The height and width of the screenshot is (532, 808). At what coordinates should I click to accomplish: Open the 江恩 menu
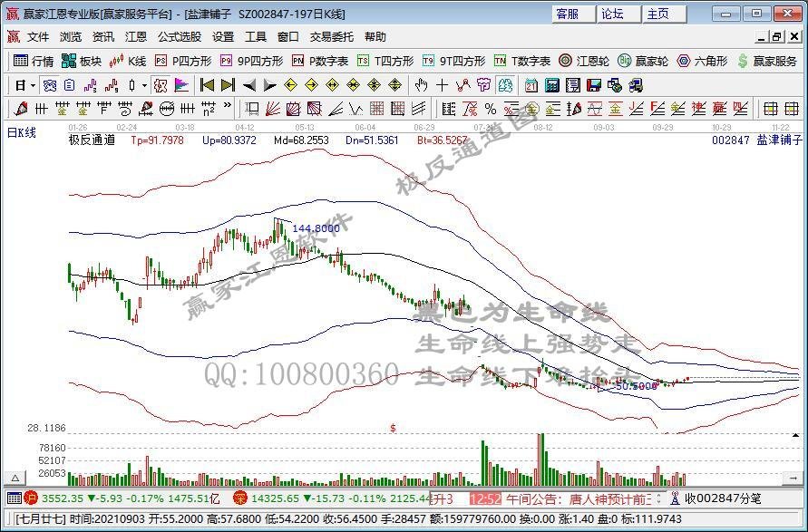(x=134, y=37)
